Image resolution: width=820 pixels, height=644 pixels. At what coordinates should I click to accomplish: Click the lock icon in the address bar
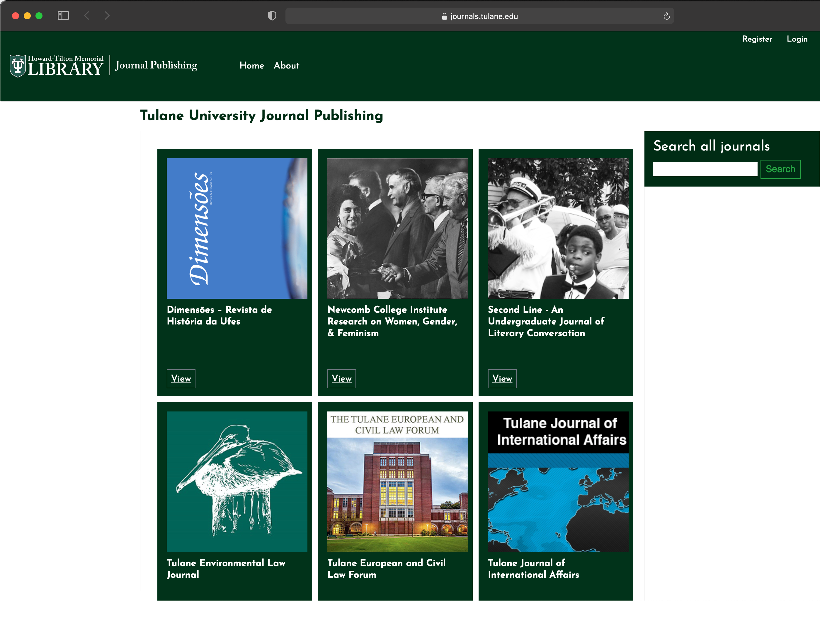coord(444,16)
